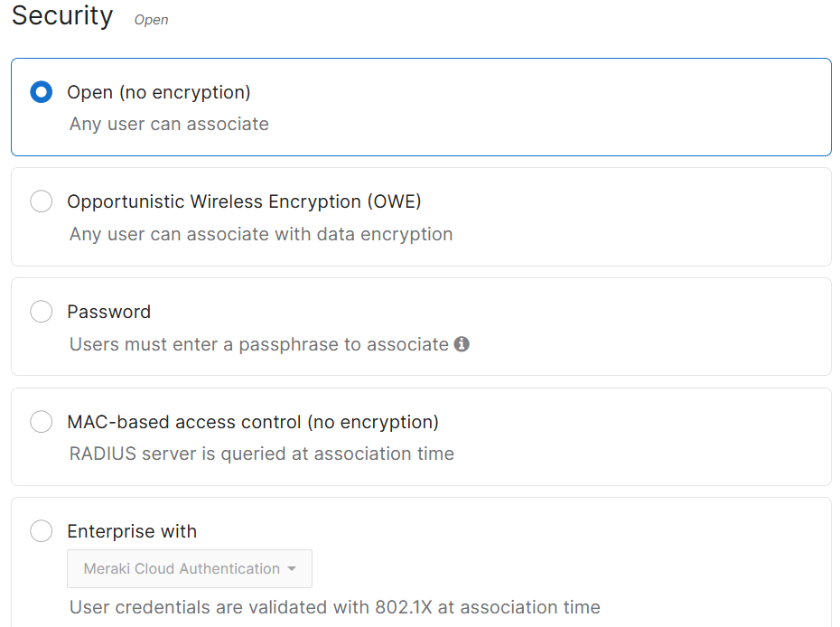Select the Opportunistic Wireless Encryption radio button
Screen dimensions: 840x627
(42, 201)
